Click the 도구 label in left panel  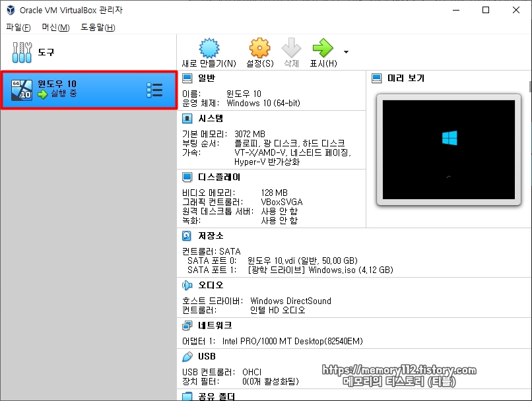click(x=46, y=52)
